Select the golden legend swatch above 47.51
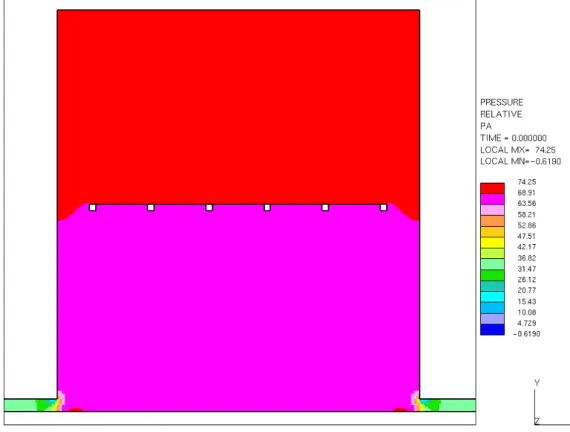570x432 pixels. (x=492, y=232)
